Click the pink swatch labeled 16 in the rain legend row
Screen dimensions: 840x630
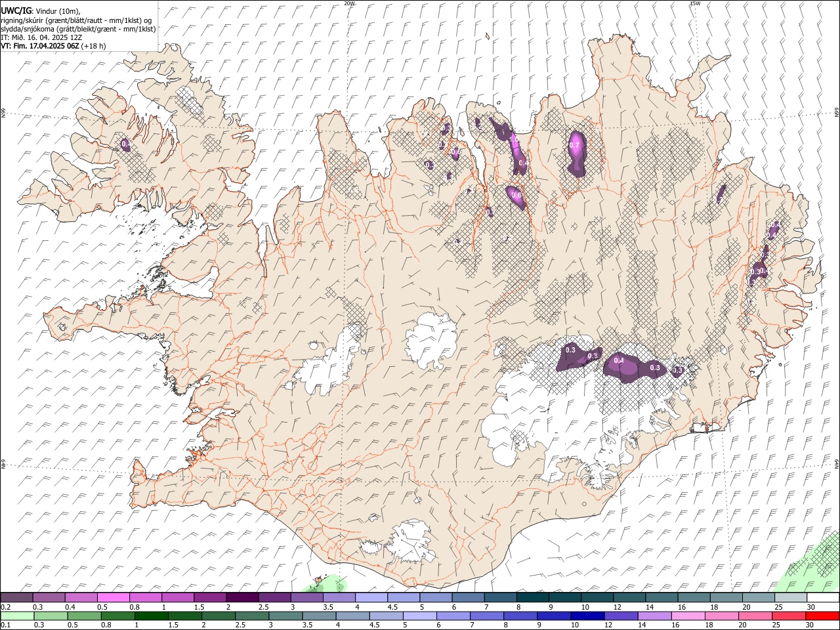pyautogui.click(x=688, y=616)
